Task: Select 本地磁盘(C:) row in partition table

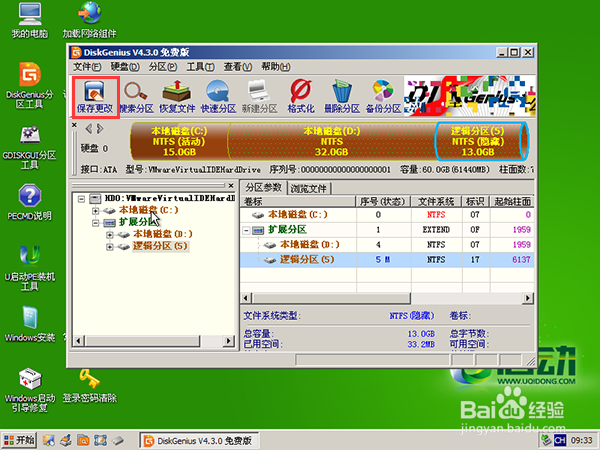Action: pos(387,215)
